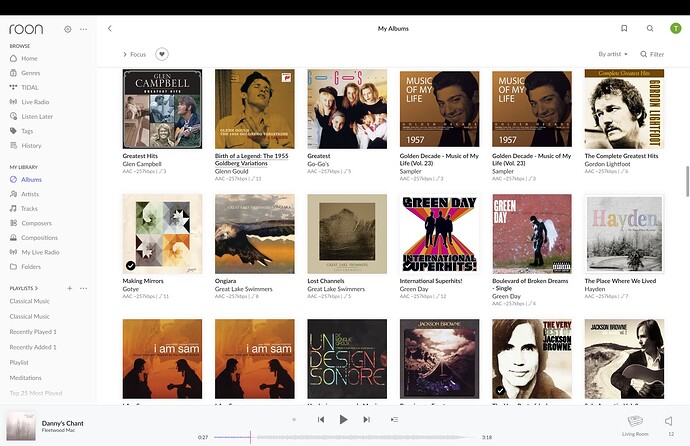The image size is (690, 446).
Task: Open the Undesign Sonore album cover
Action: click(x=347, y=359)
